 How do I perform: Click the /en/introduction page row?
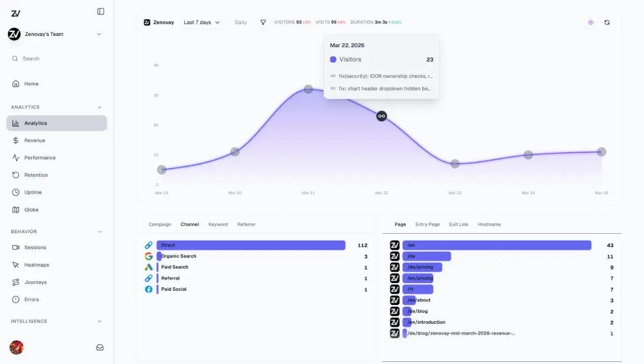(x=502, y=322)
